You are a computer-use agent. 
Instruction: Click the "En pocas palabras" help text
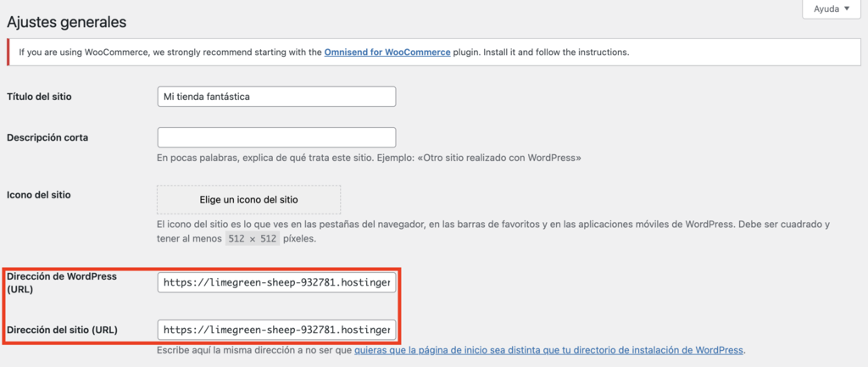(x=369, y=158)
